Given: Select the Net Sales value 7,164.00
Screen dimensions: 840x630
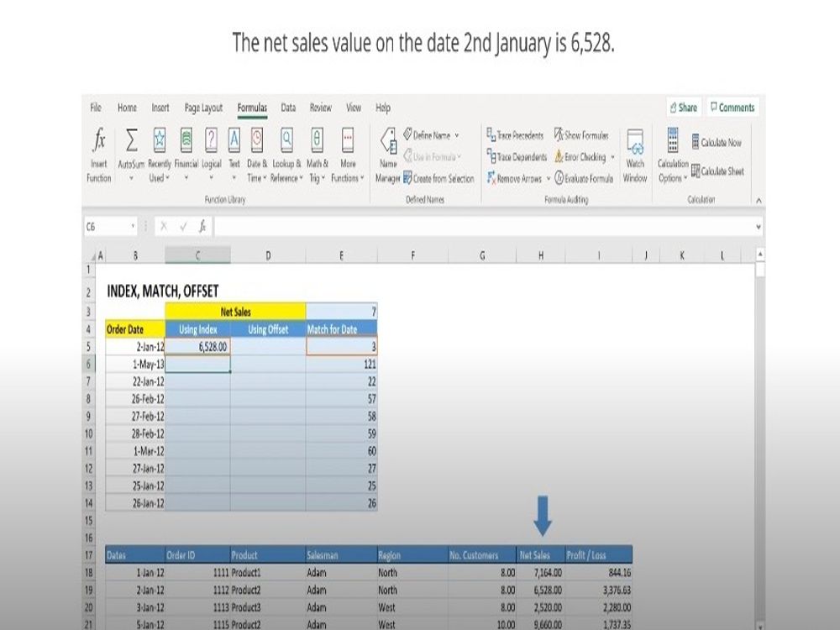Looking at the screenshot, I should (x=540, y=573).
